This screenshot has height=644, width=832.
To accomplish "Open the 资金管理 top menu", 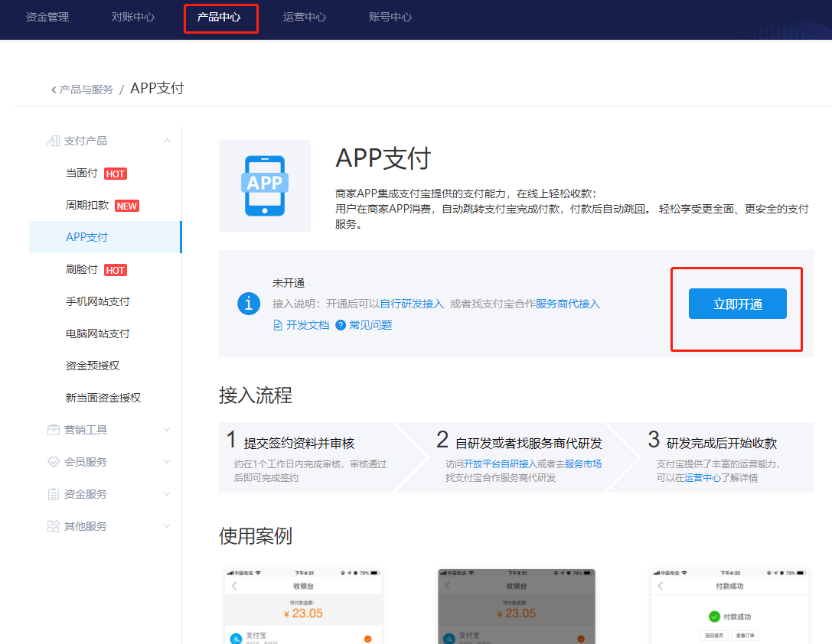I will [x=47, y=17].
